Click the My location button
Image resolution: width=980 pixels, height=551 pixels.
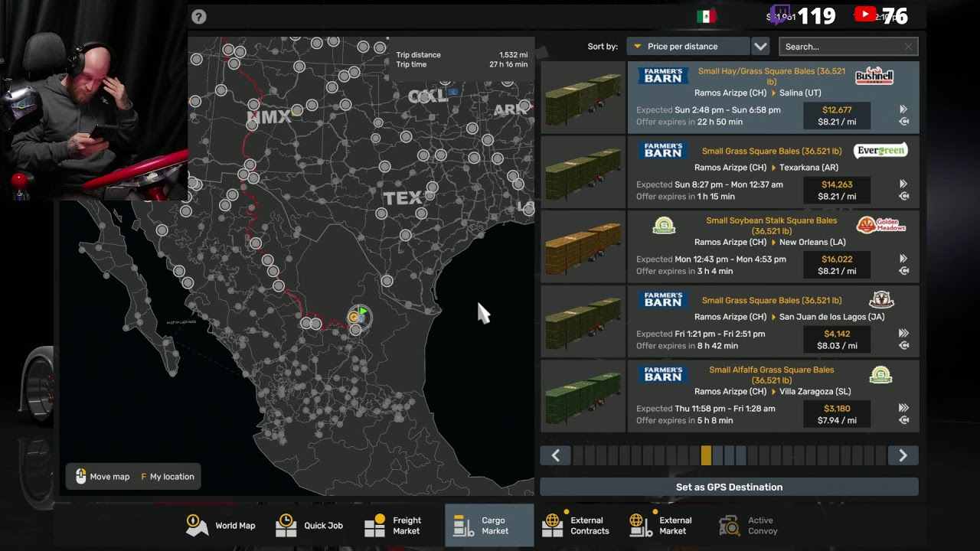[168, 477]
